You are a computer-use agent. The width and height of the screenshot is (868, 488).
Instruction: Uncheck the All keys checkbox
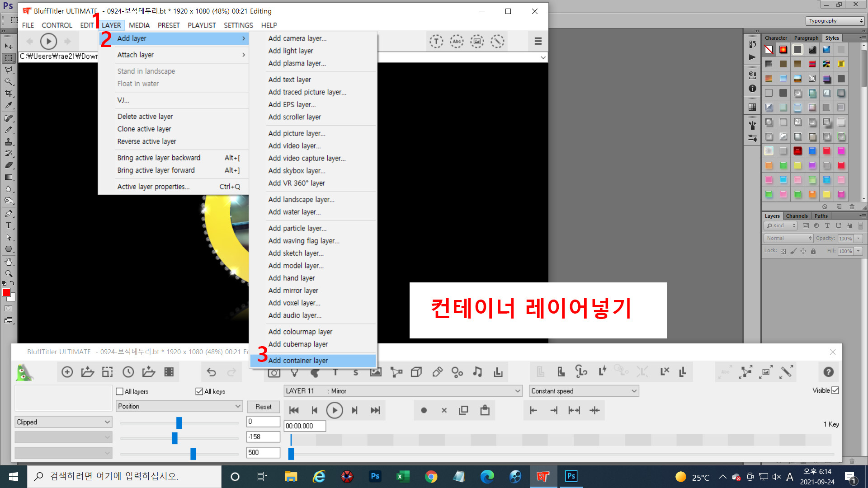[x=199, y=391]
